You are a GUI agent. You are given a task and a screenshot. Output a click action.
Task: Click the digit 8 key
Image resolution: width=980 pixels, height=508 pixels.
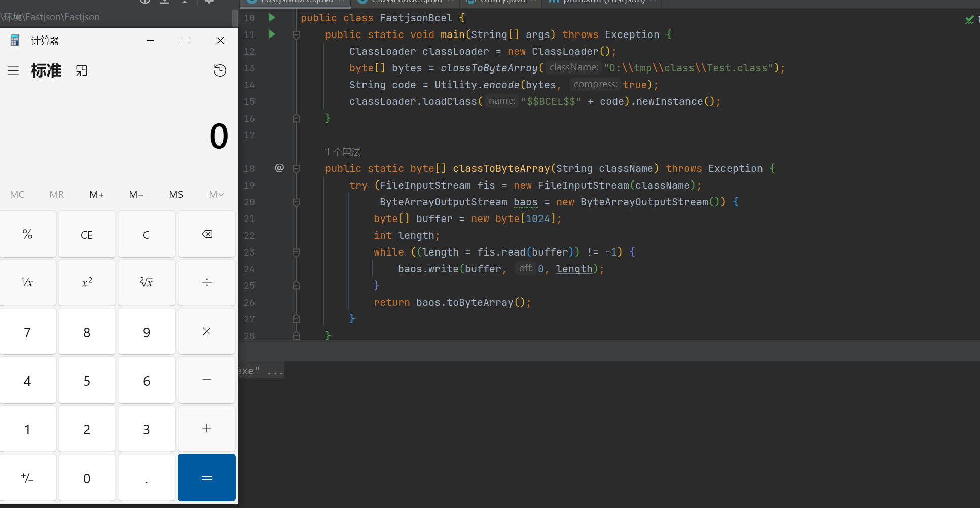tap(87, 332)
